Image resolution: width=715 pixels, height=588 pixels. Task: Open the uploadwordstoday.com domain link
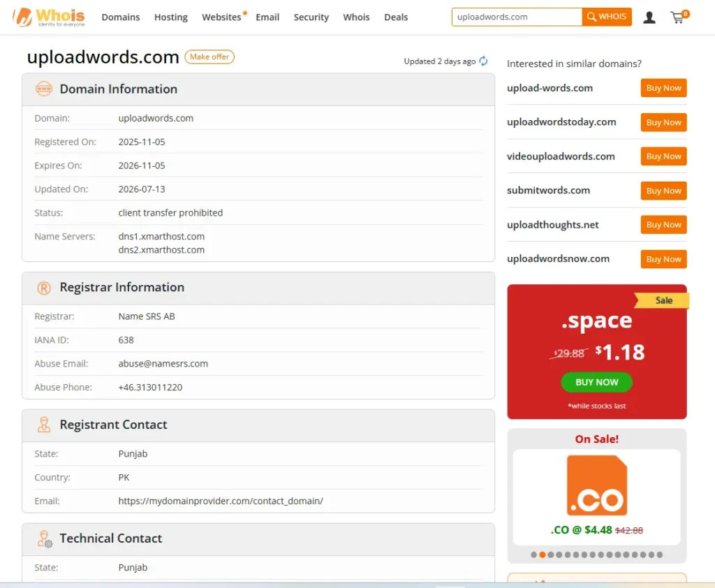[561, 122]
